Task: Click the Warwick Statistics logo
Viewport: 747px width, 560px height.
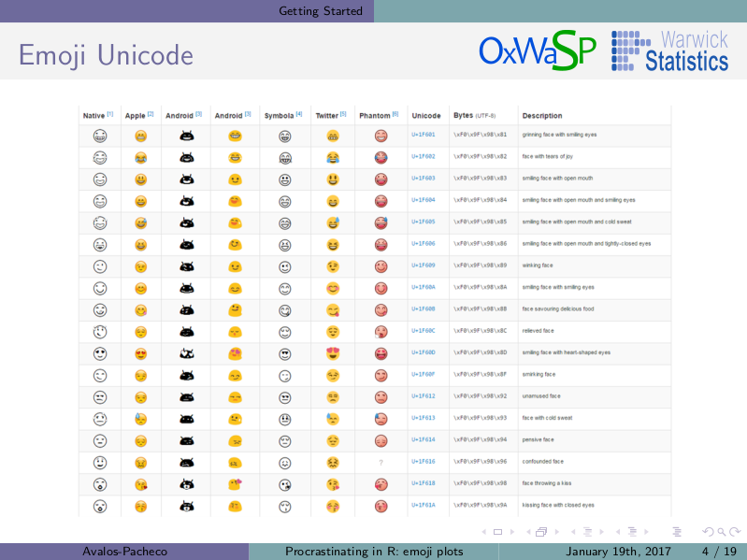Action: click(669, 50)
